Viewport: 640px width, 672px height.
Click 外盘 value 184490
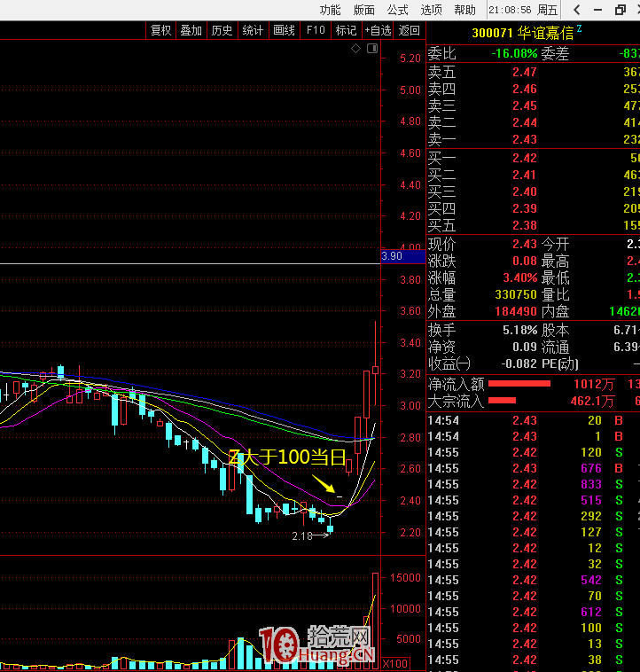pos(516,311)
